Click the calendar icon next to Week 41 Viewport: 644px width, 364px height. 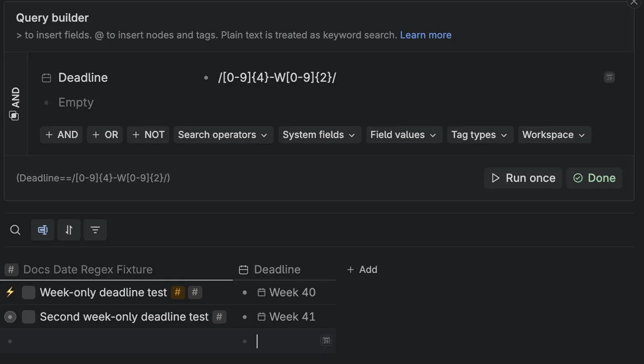point(261,317)
